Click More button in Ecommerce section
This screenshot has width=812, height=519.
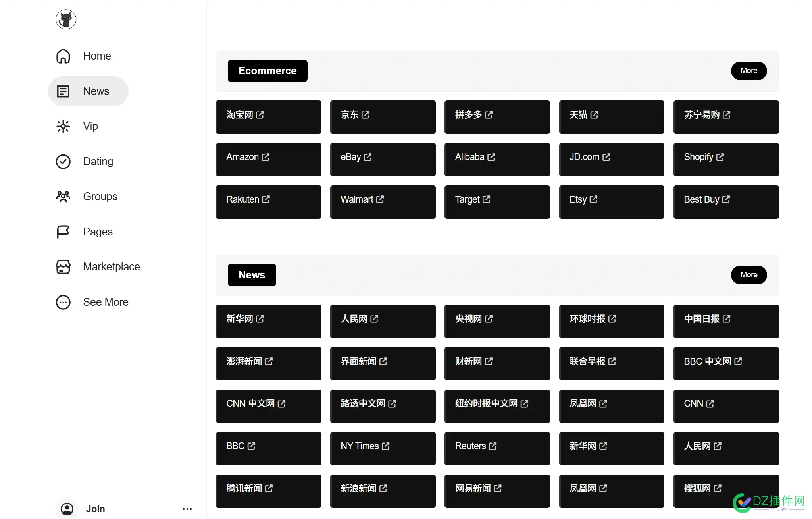click(749, 71)
